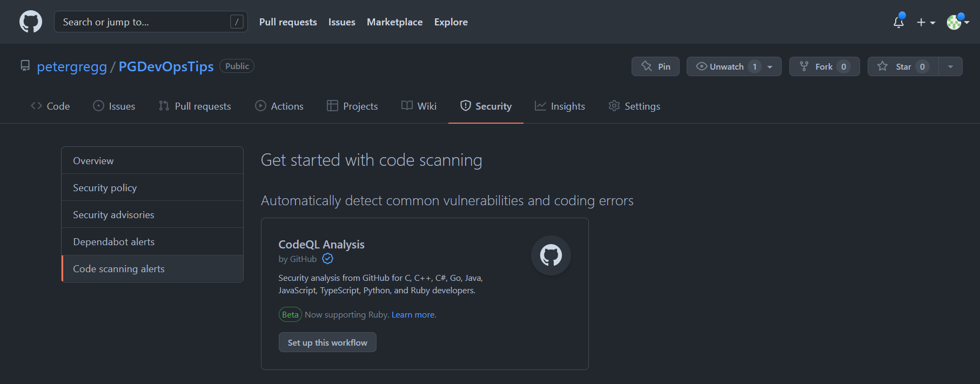Open Explore in top navigation
Screen dimensions: 980x384
coord(451,22)
